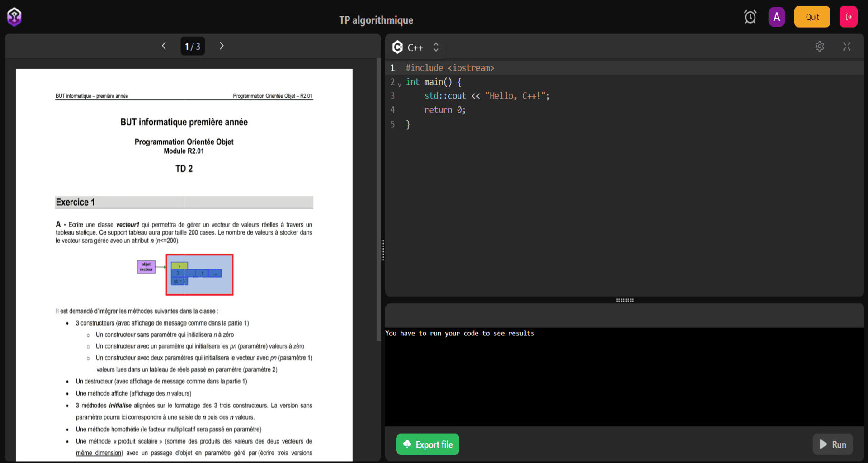Screen dimensions: 868x463
Task: Expand the editor to fullscreen
Action: point(847,46)
